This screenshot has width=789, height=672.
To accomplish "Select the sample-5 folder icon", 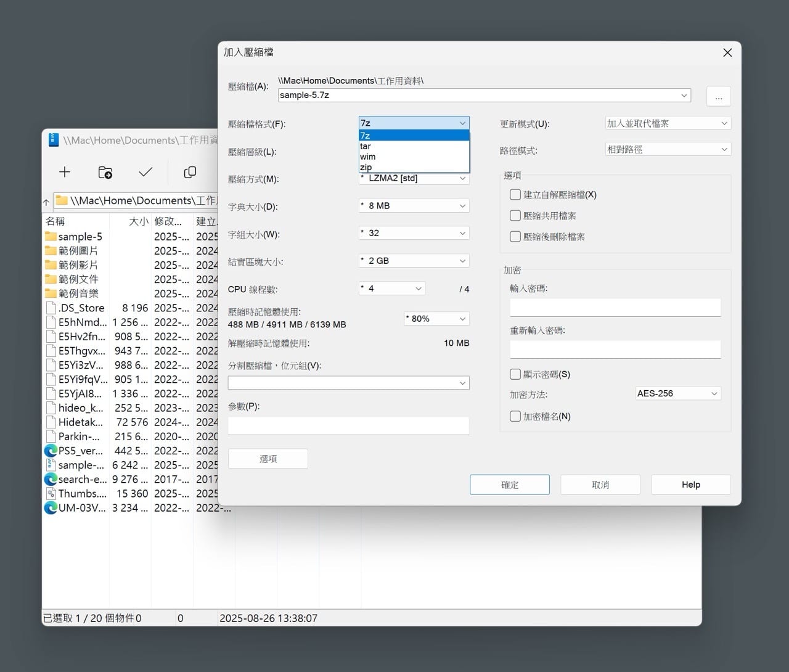I will coord(51,236).
